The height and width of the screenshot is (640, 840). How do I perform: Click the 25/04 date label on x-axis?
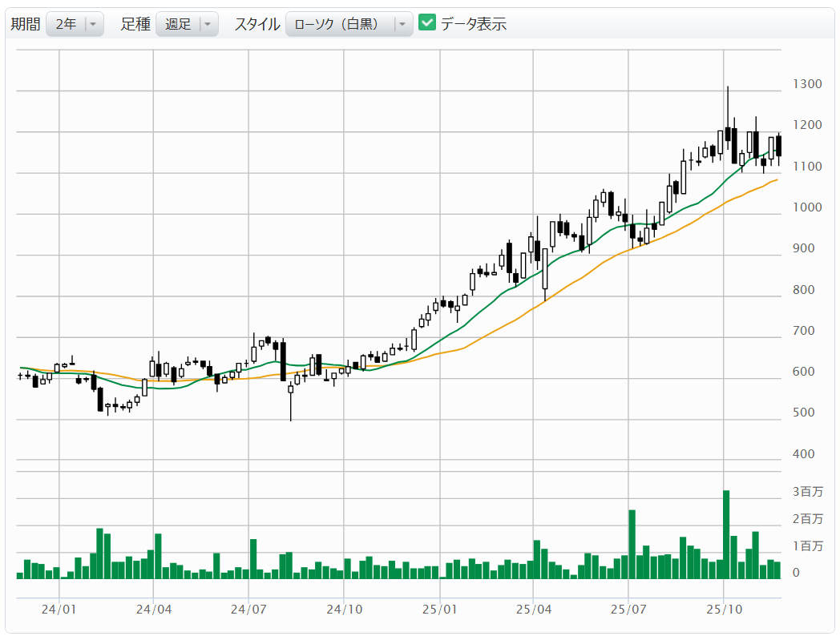pos(534,609)
